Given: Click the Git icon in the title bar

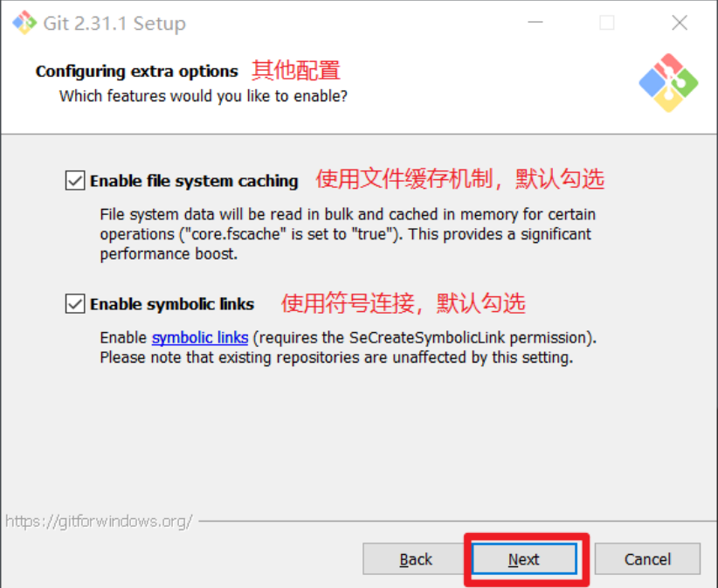Looking at the screenshot, I should click(24, 23).
